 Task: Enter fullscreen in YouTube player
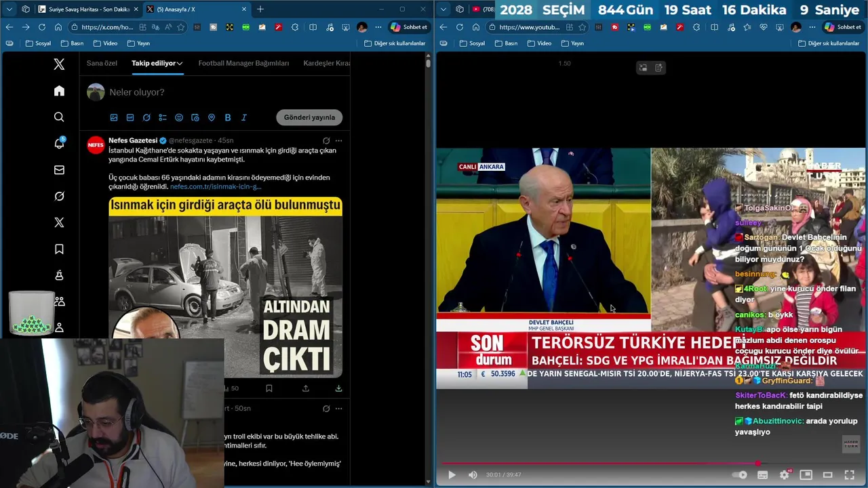[x=849, y=475]
